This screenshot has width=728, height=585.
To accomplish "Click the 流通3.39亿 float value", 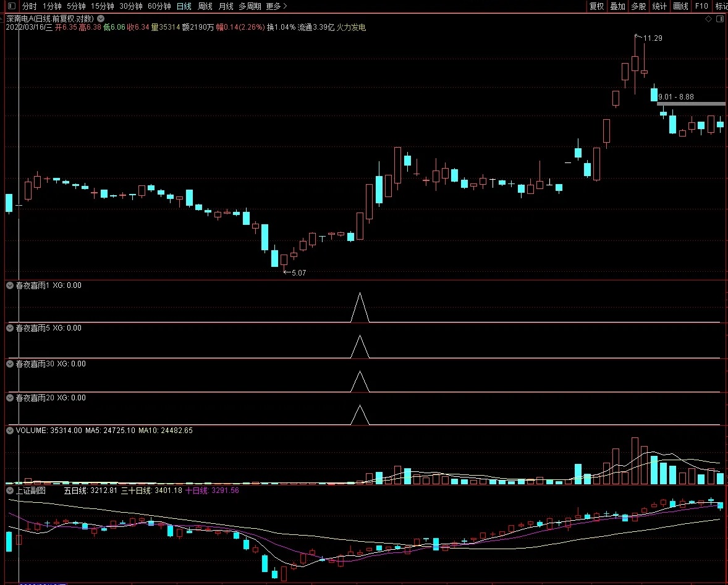I will [x=316, y=27].
